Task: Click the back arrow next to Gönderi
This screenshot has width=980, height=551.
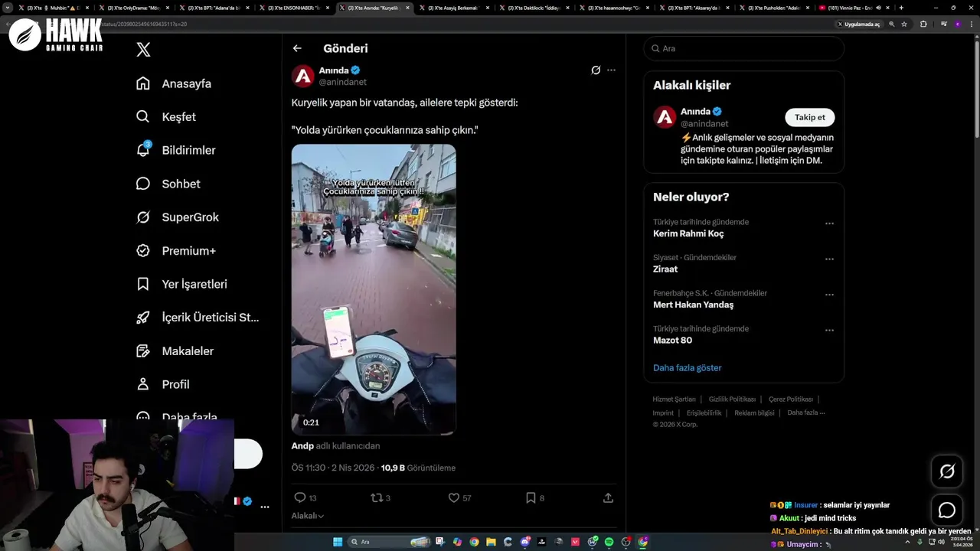Action: (x=297, y=48)
